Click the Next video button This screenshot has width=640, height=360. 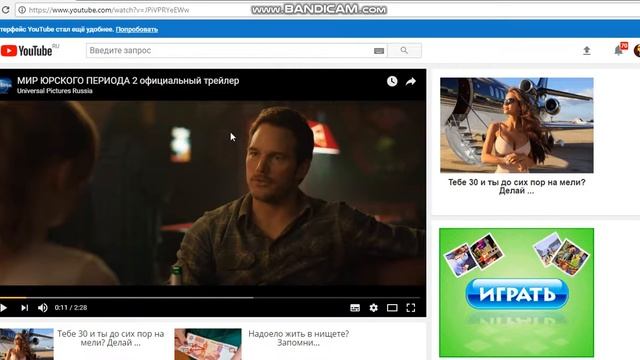pyautogui.click(x=24, y=308)
